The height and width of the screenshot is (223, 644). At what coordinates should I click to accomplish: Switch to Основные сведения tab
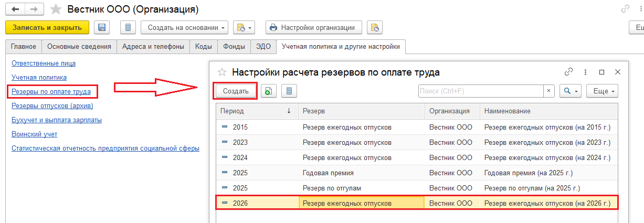[x=79, y=47]
